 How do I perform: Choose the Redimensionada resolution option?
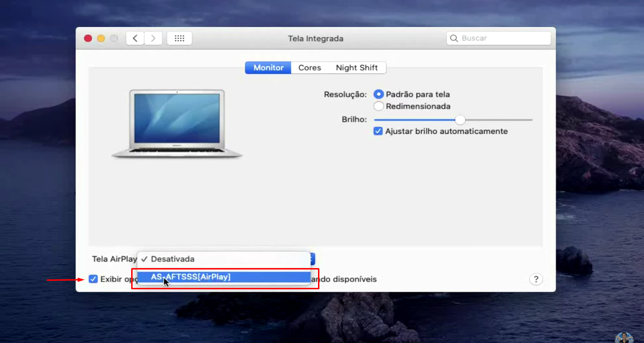click(x=378, y=106)
